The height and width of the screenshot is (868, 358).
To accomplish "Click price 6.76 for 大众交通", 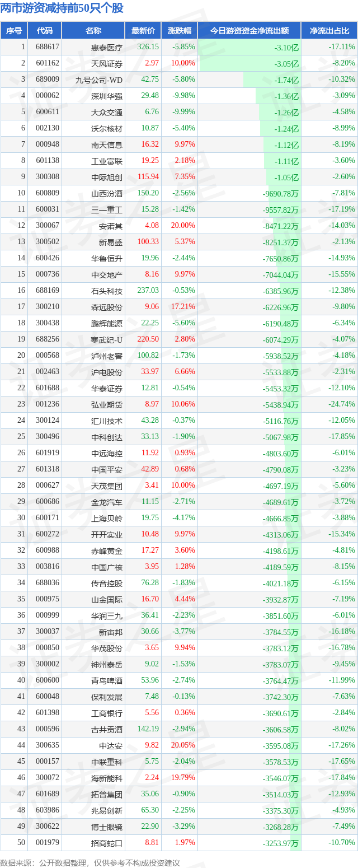I will click(x=152, y=112).
